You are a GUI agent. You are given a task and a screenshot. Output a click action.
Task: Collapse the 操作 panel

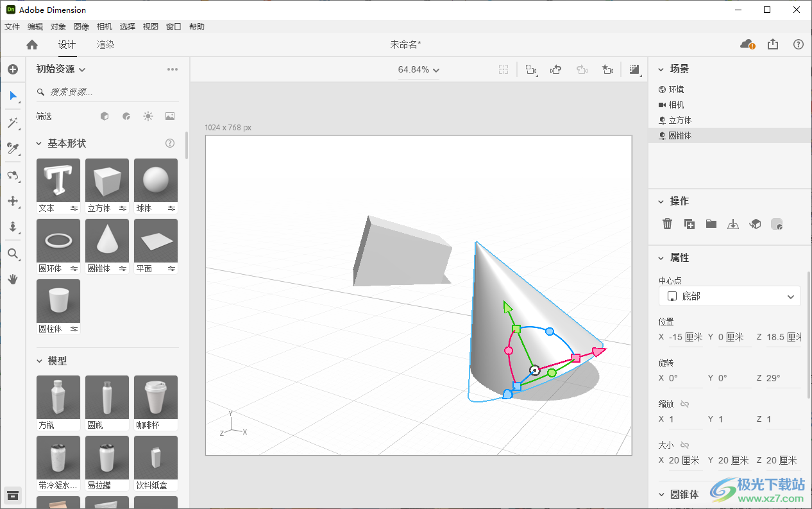point(661,201)
